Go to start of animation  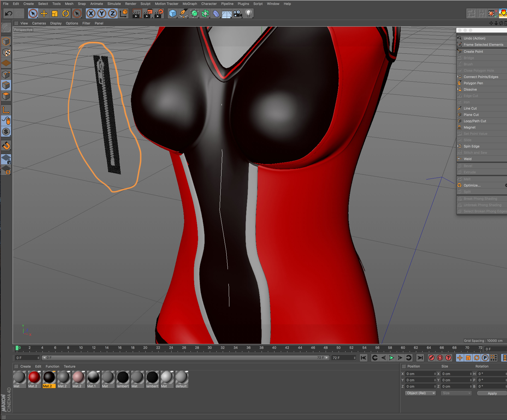pos(363,357)
